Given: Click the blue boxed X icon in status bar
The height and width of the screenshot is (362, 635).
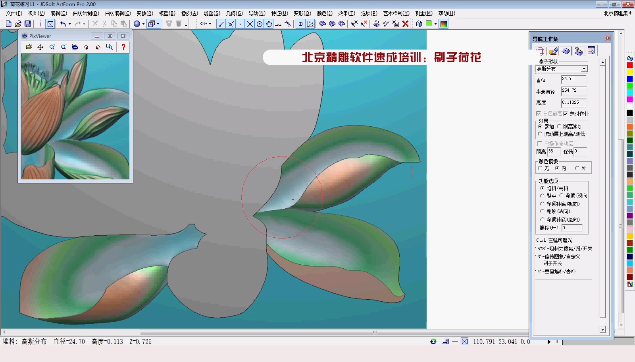Looking at the screenshot, I should click(x=465, y=342).
